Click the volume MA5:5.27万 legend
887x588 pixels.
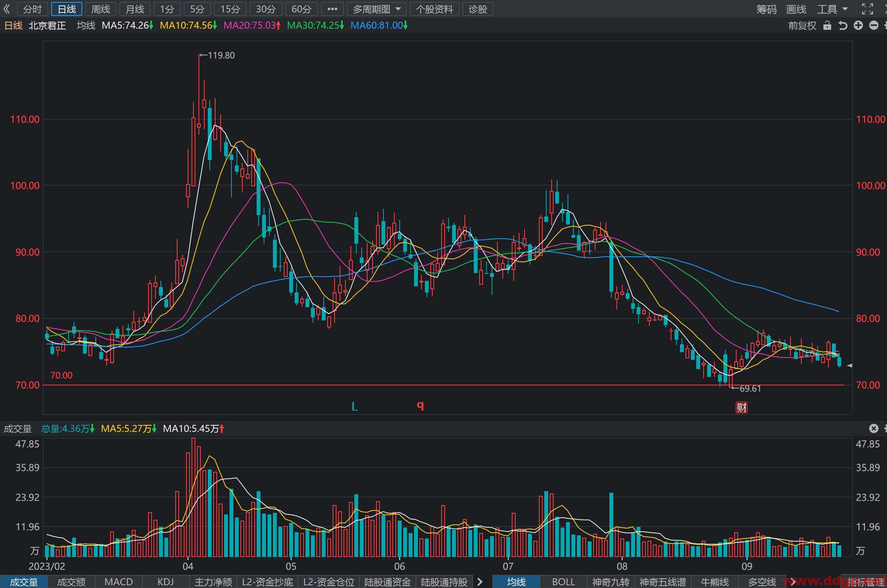(x=129, y=429)
